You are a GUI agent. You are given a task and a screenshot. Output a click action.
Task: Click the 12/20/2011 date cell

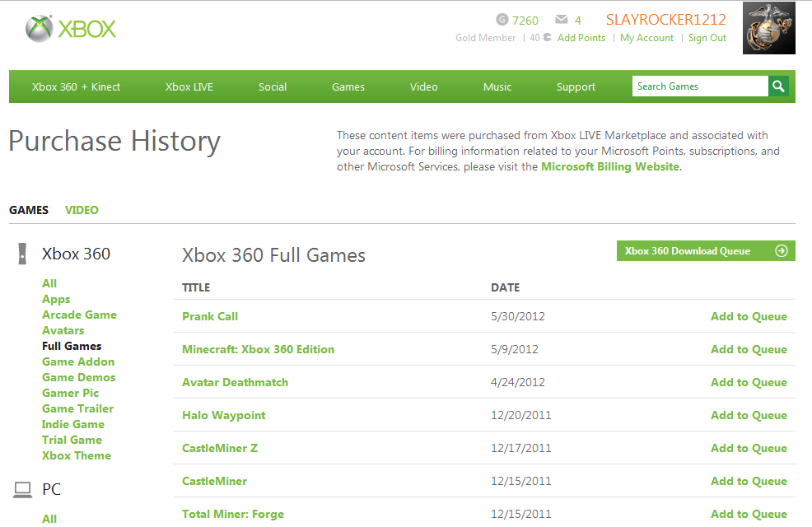point(521,415)
